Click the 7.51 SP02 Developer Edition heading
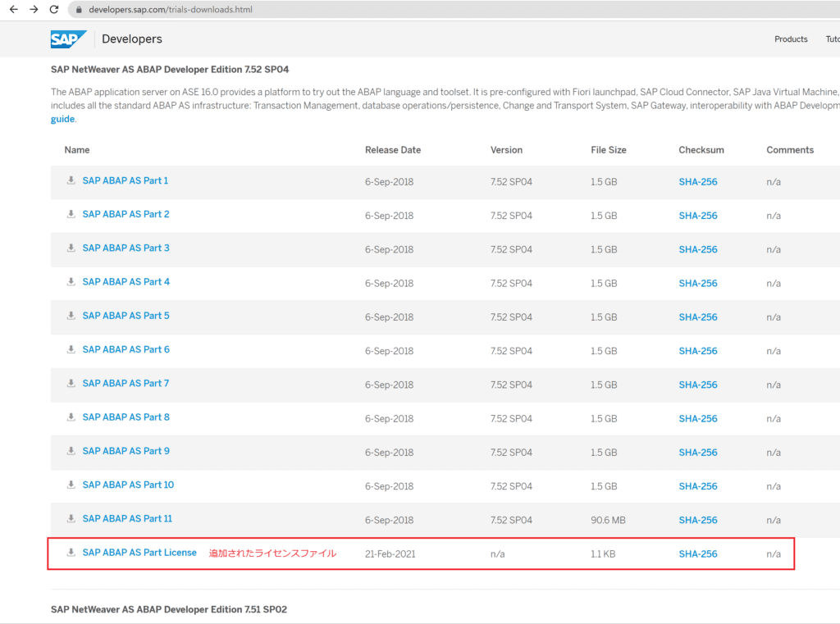Screen dimensions: 840x624 169,609
